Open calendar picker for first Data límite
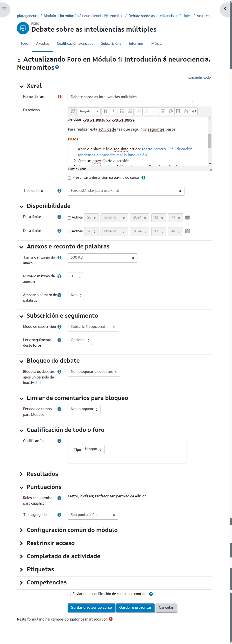 pos(187,217)
